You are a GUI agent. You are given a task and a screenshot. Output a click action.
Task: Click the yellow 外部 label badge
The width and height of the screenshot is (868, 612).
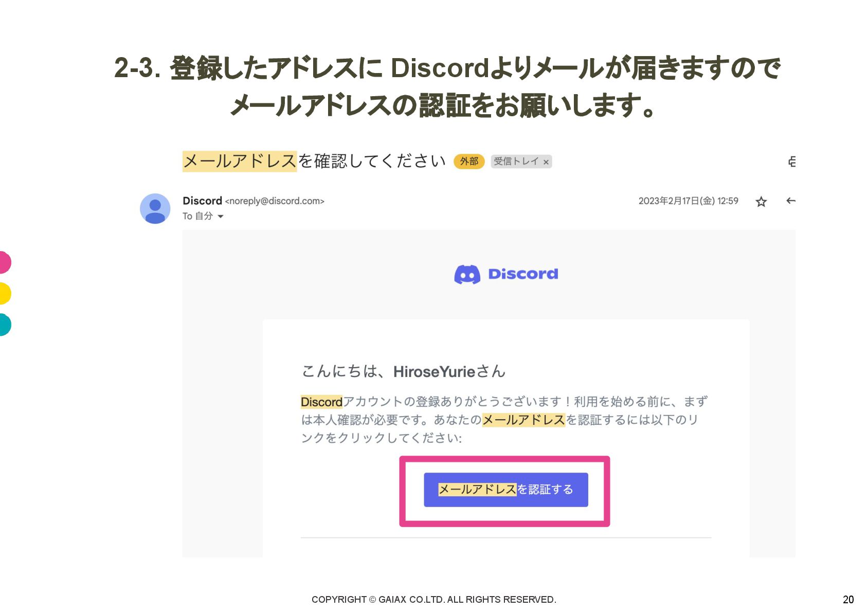(x=469, y=161)
